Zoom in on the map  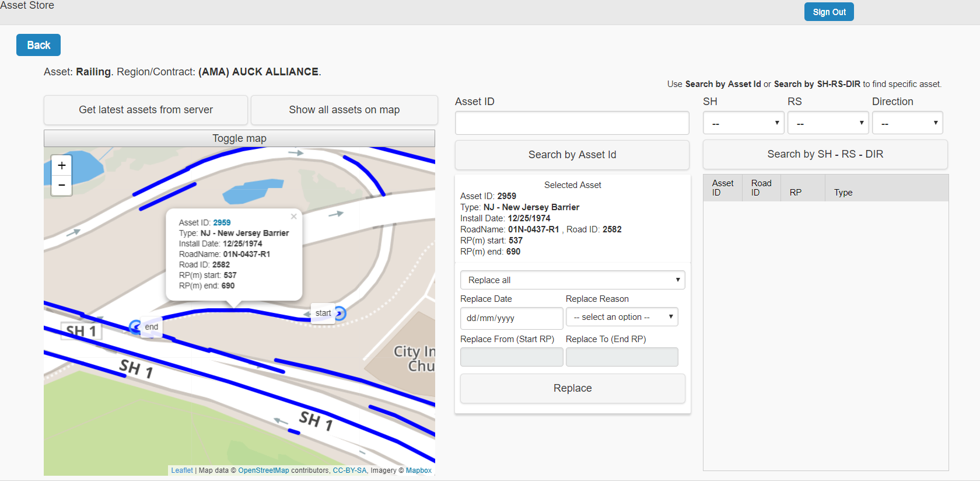tap(62, 165)
